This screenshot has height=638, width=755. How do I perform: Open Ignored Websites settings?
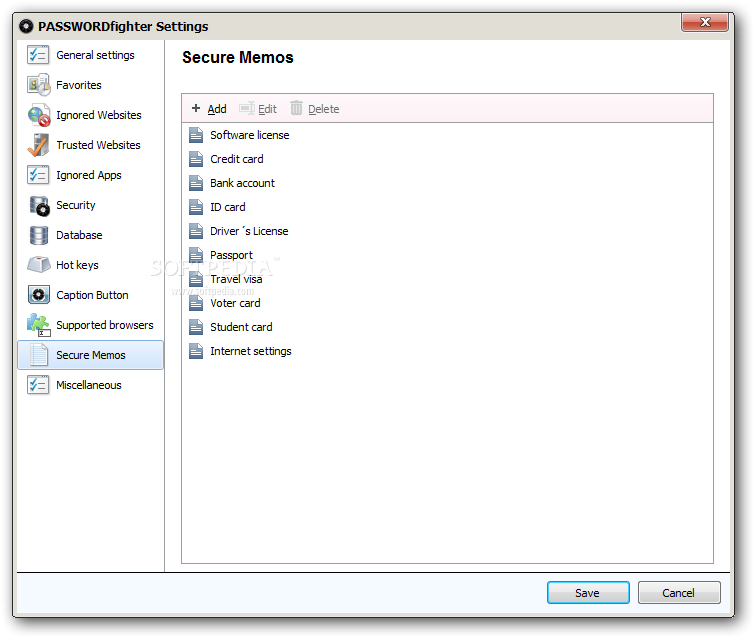[91, 115]
